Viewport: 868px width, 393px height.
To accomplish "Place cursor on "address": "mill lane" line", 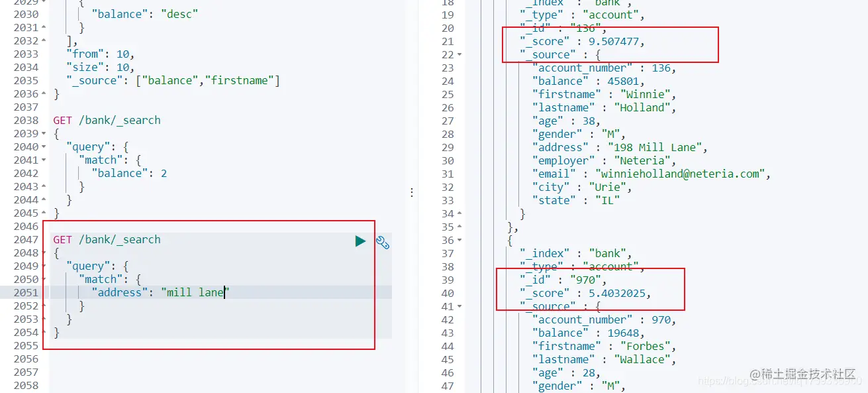I will pos(160,292).
